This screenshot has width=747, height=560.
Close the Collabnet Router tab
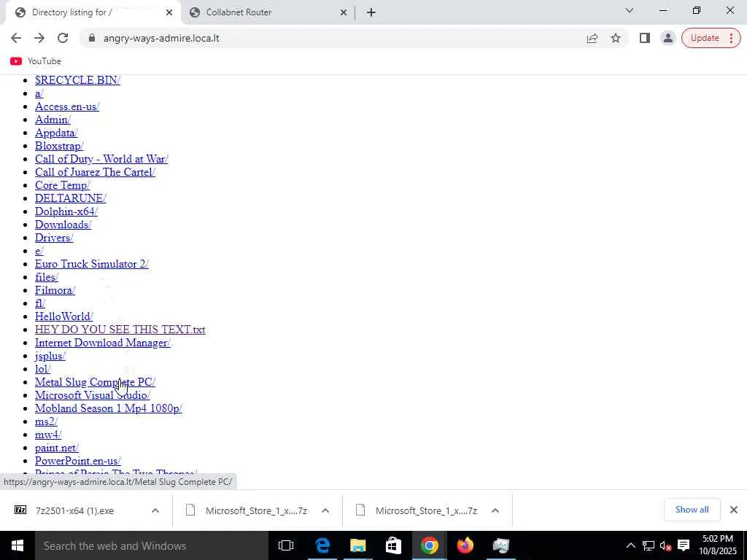pyautogui.click(x=344, y=12)
